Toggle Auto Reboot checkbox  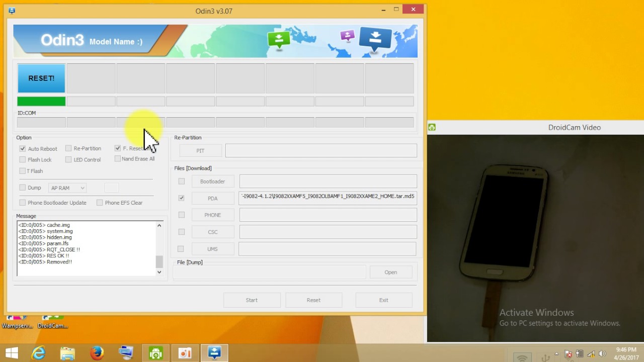click(x=23, y=149)
